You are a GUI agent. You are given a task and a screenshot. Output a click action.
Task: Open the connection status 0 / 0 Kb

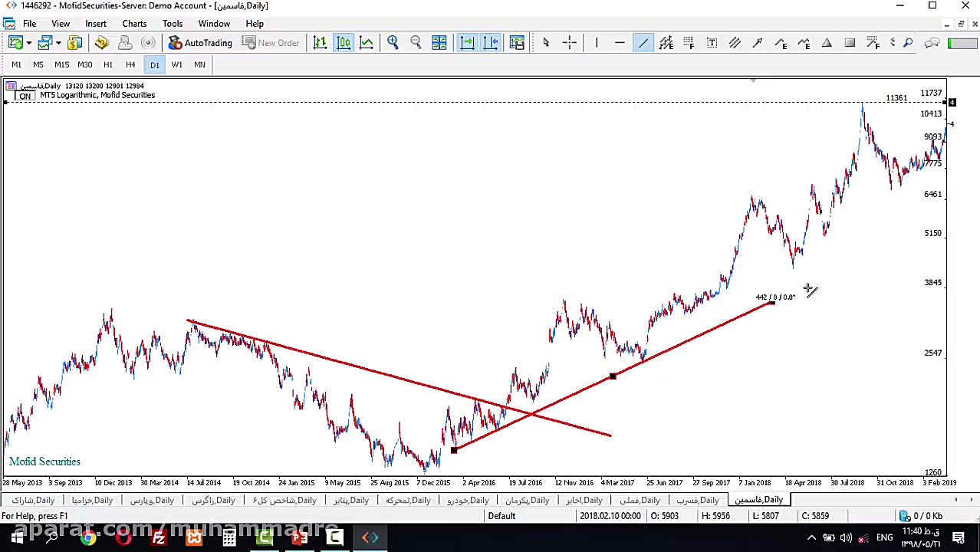920,516
